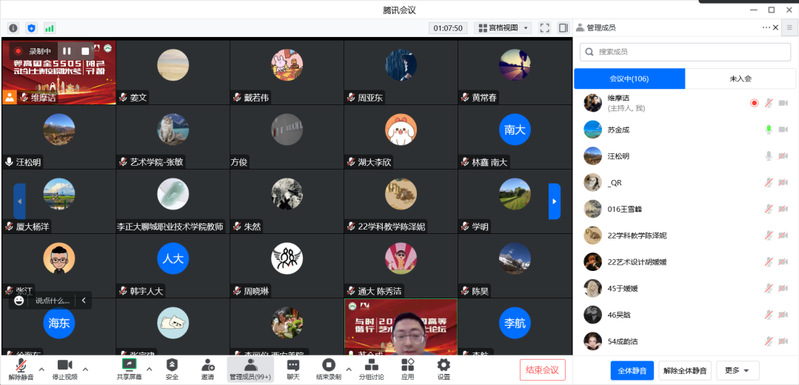Open the hamburger menu at top right
Image resolution: width=799 pixels, height=385 pixels.
click(790, 28)
